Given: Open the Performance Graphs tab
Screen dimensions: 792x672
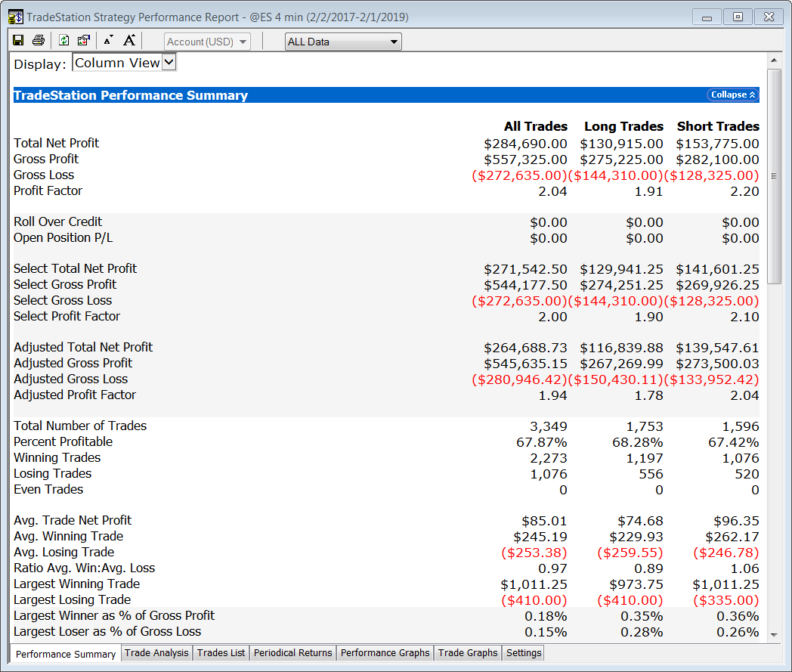Looking at the screenshot, I should point(385,653).
